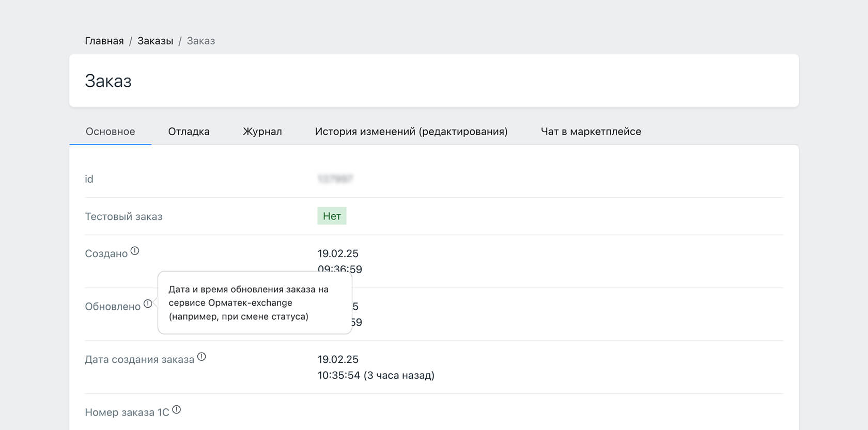Image resolution: width=868 pixels, height=430 pixels.
Task: Click the Номер заказа 1С label
Action: tap(127, 412)
